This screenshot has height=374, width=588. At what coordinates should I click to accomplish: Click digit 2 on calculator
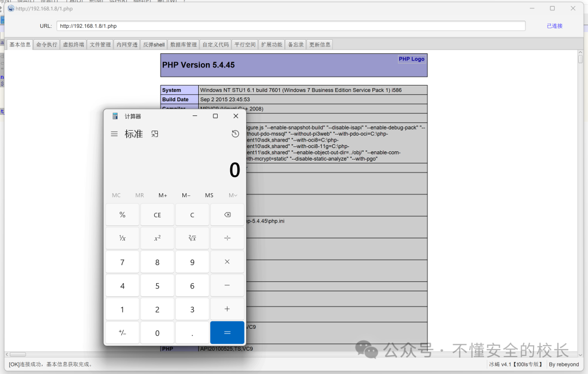click(157, 309)
